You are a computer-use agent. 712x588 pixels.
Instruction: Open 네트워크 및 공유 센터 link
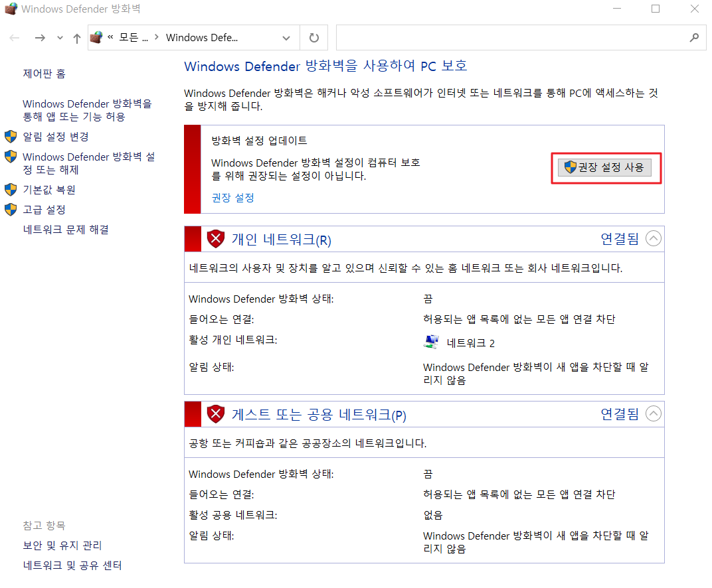click(72, 565)
